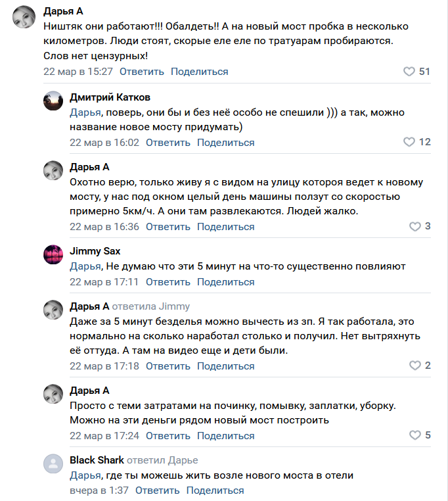This screenshot has height=501, width=448.
Task: Reply to the 15:27 top comment
Action: pyautogui.click(x=141, y=72)
